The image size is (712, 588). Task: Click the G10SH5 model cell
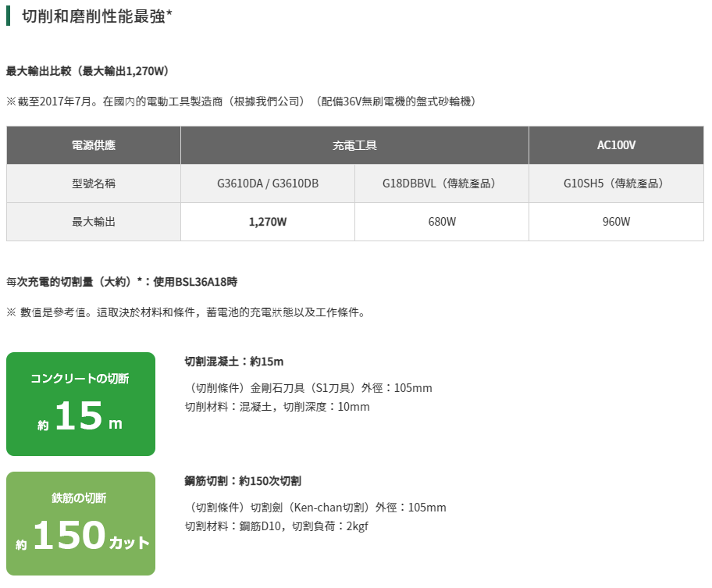tap(616, 184)
